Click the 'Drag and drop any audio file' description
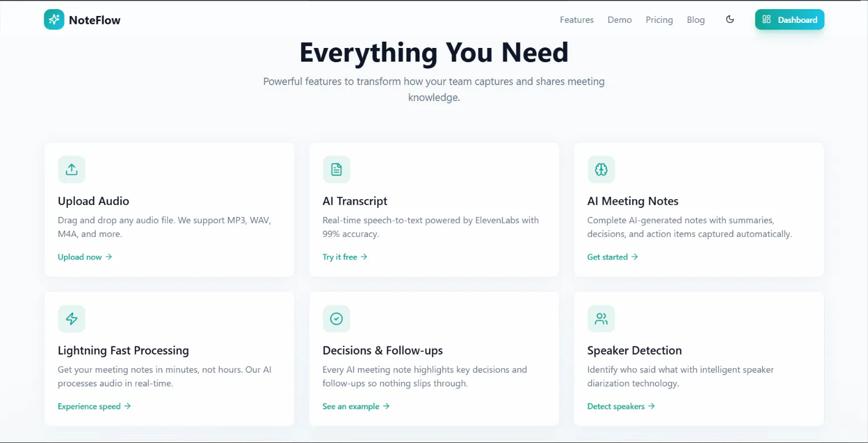The image size is (868, 443). pos(164,227)
